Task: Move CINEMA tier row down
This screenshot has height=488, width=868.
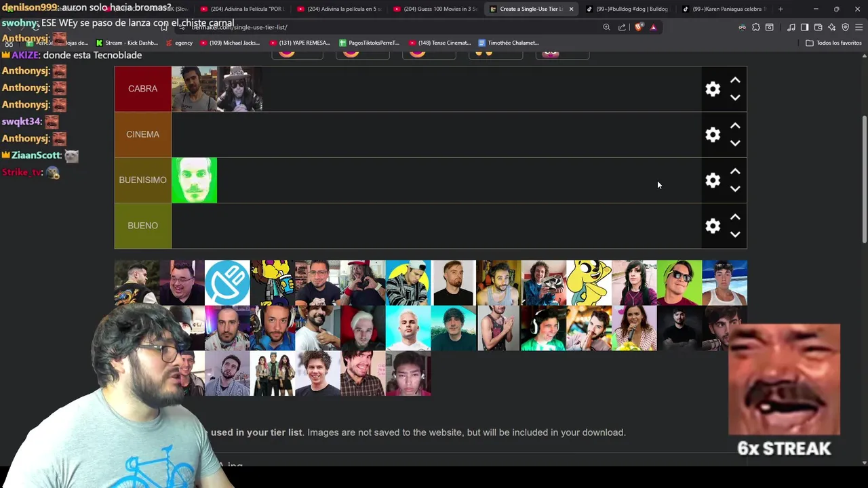Action: [x=735, y=143]
